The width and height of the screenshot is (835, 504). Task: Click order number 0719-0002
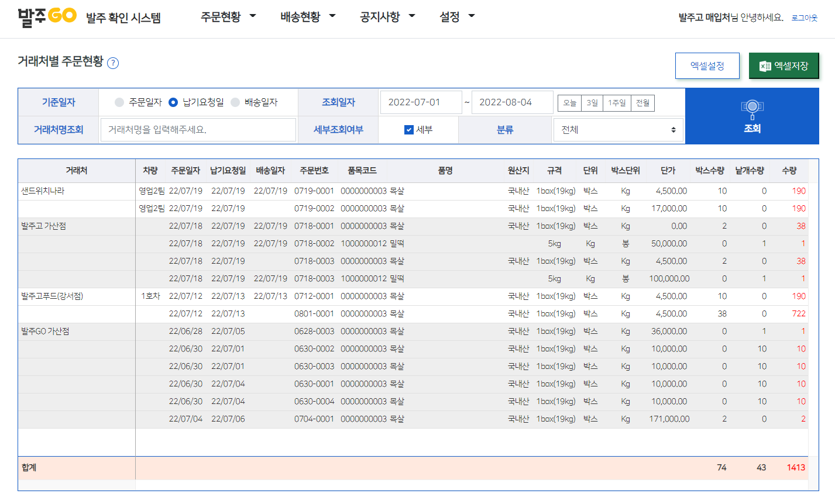[x=314, y=209]
